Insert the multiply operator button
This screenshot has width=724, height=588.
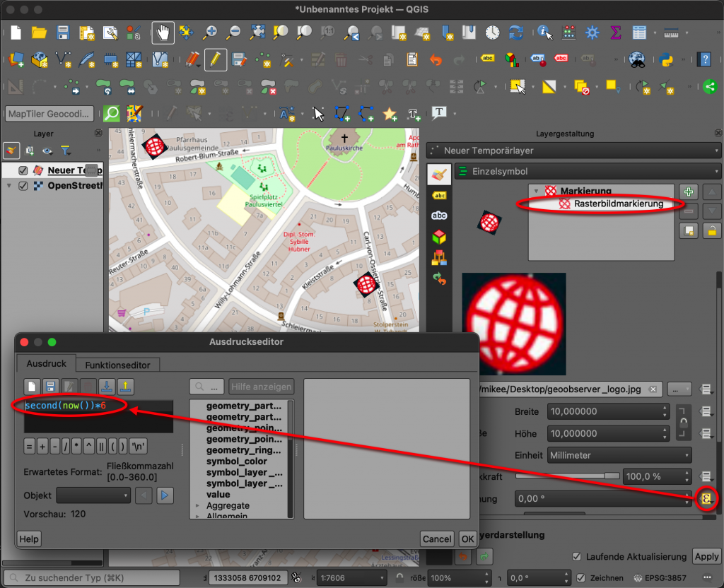76,447
